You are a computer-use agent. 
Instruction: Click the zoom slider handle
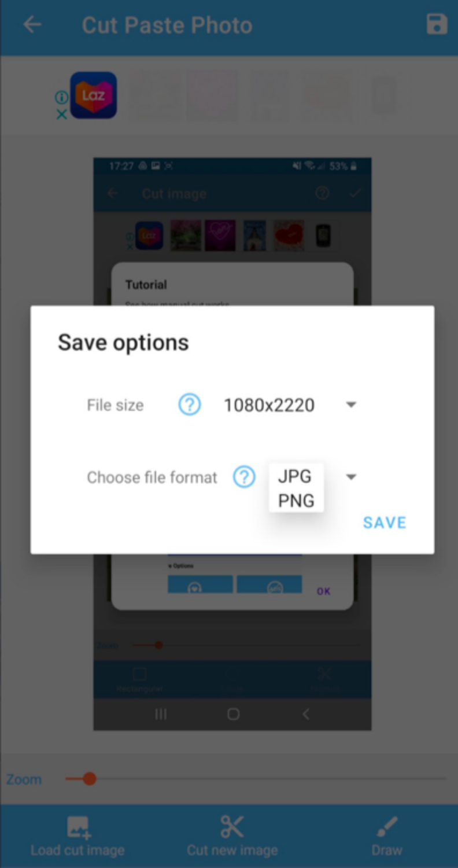(89, 779)
